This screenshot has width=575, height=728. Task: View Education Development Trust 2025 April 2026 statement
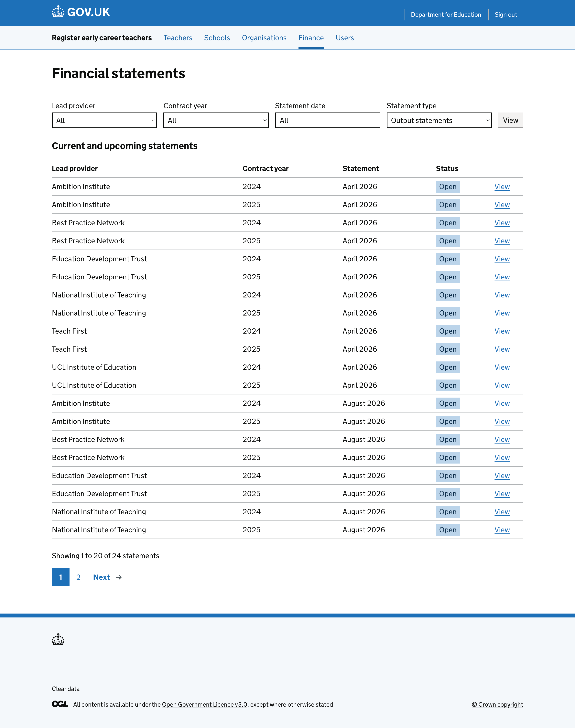(x=502, y=277)
